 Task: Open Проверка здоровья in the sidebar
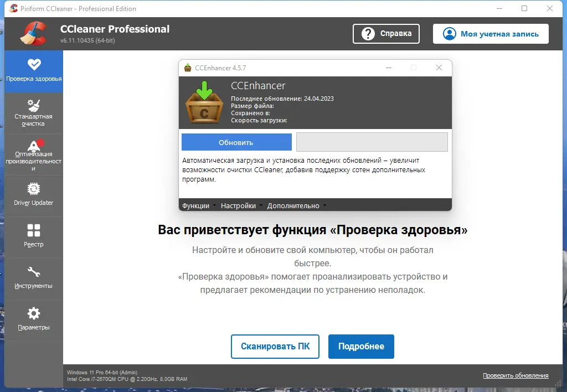34,71
